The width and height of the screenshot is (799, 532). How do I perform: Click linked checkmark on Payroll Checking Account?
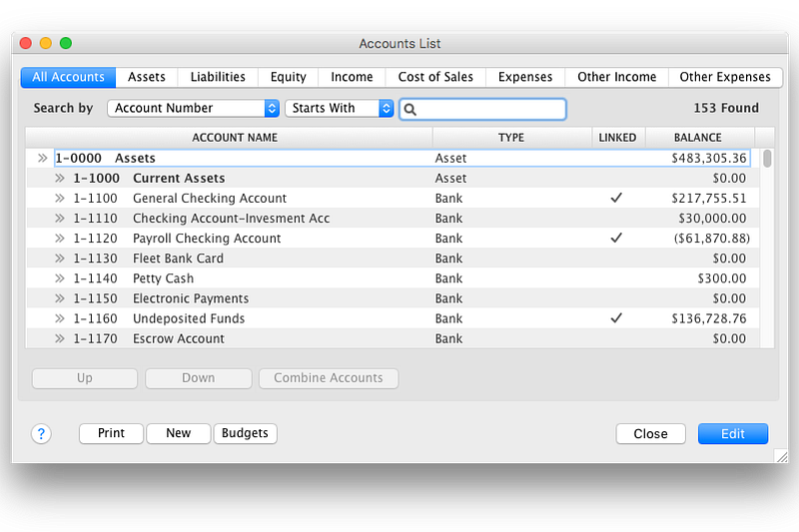coord(616,238)
